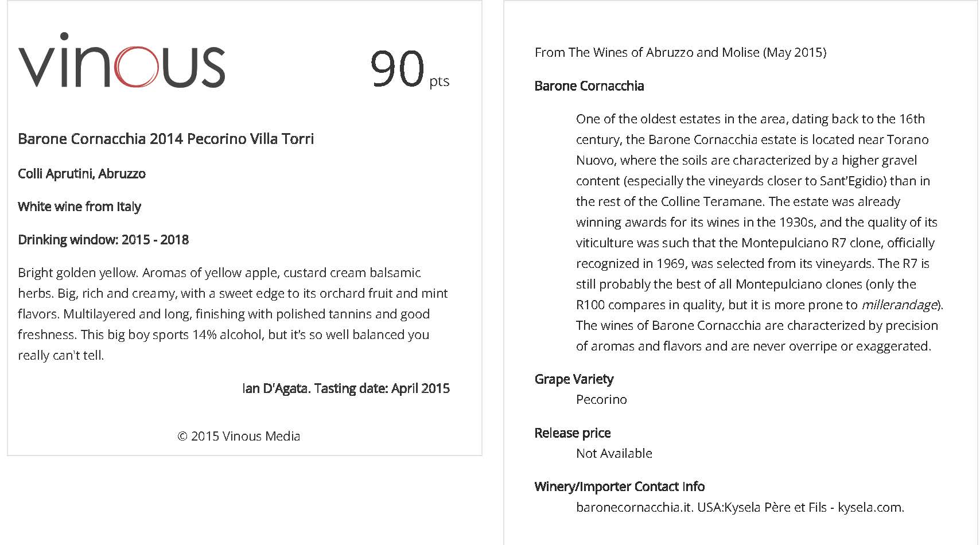Screen dimensions: 980x545
Task: Click White wine from Italy label
Action: [x=79, y=207]
